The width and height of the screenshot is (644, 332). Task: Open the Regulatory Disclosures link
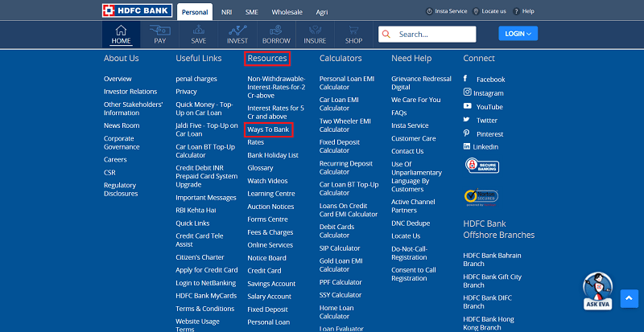pos(120,189)
